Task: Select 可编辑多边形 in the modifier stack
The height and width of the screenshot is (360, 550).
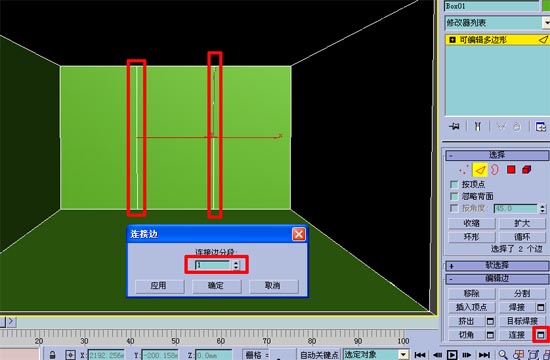Action: click(x=497, y=40)
